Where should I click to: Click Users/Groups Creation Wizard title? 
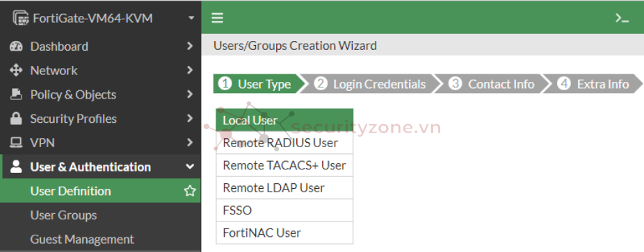pos(295,46)
